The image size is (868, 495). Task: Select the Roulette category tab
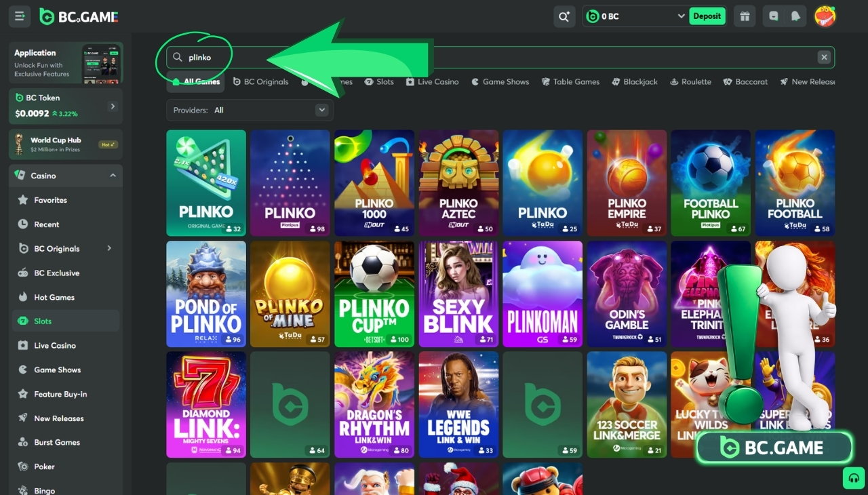point(690,82)
